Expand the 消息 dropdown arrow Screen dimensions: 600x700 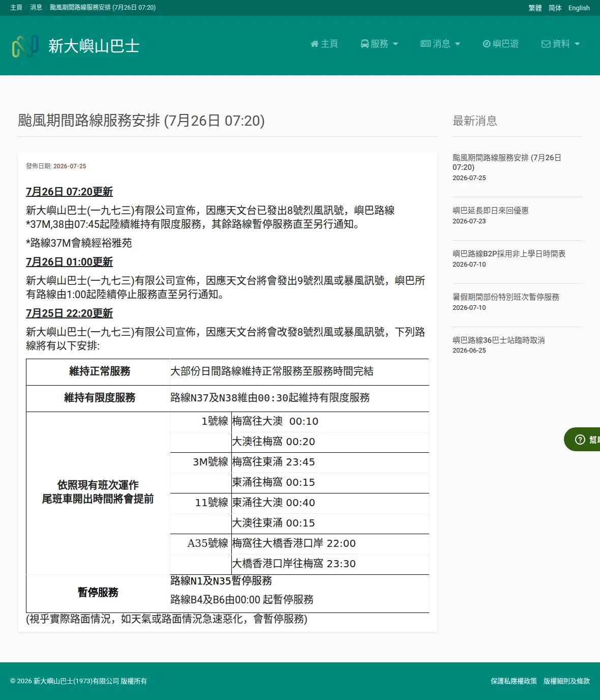458,44
